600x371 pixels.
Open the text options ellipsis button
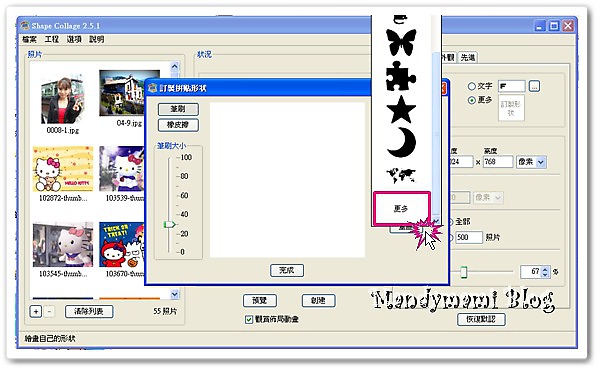(x=534, y=86)
